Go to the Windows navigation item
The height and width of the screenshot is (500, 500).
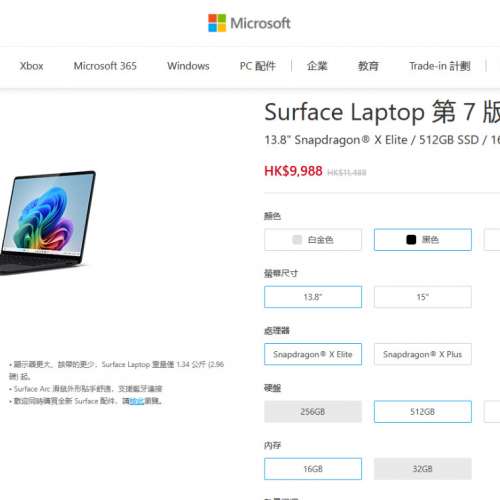[188, 66]
